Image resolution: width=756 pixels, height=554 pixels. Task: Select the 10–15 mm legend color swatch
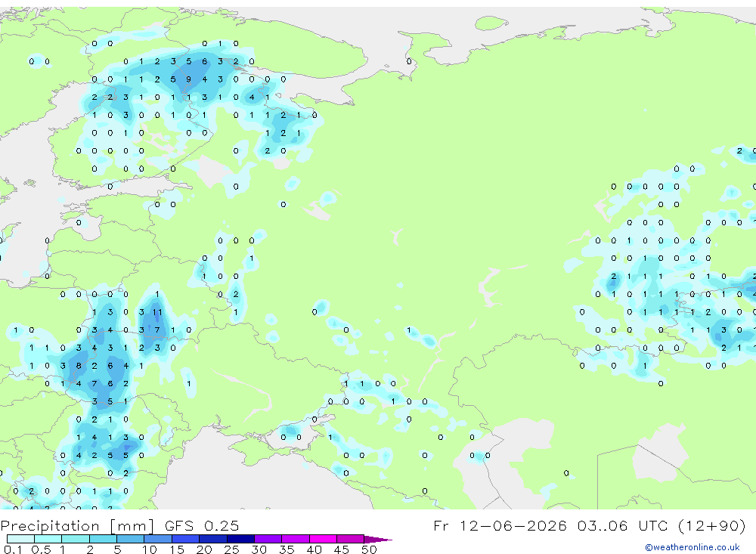click(x=158, y=539)
